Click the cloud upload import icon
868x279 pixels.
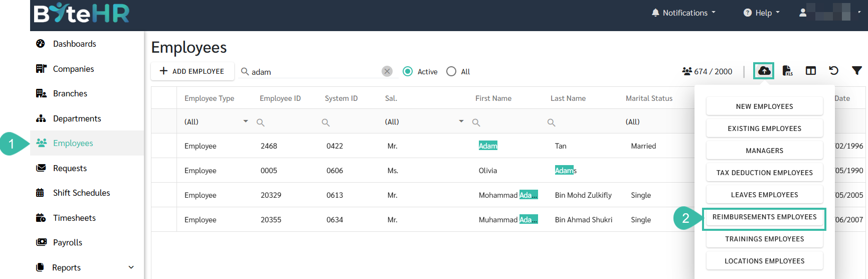764,71
